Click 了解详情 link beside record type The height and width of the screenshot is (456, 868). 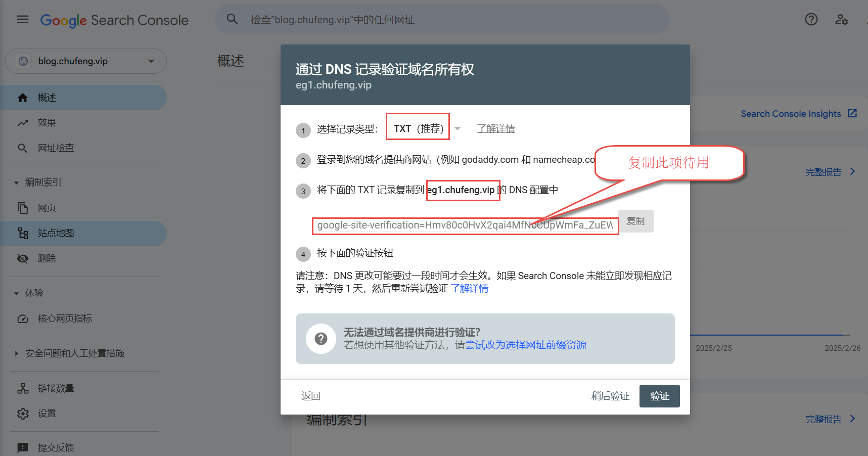tap(496, 128)
